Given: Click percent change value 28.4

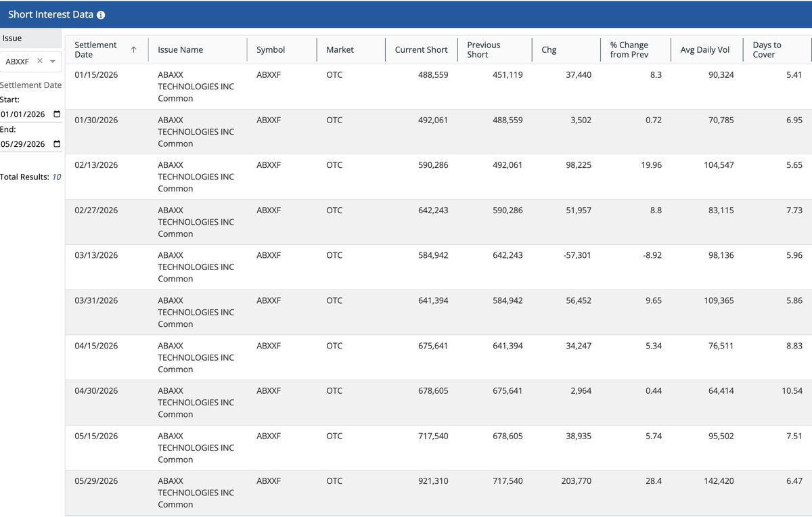Looking at the screenshot, I should (654, 481).
